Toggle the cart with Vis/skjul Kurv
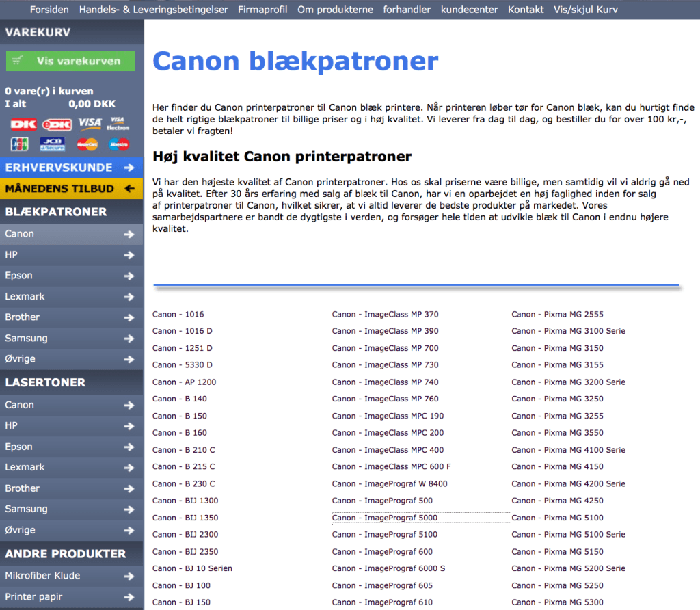 tap(586, 10)
